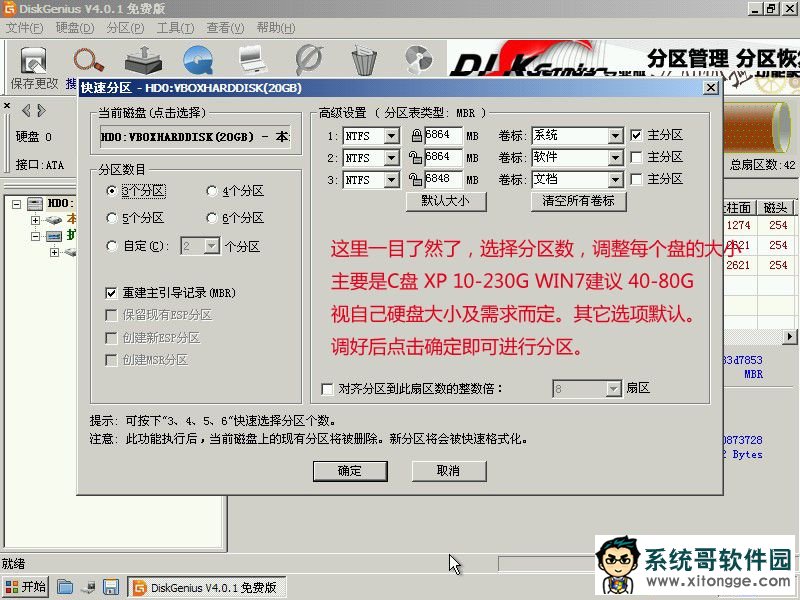Click the partition table scroll right arrow
The image size is (800, 600).
[790, 337]
